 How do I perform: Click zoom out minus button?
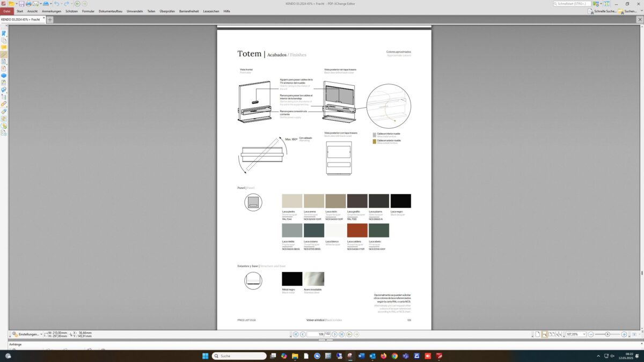coord(591,334)
